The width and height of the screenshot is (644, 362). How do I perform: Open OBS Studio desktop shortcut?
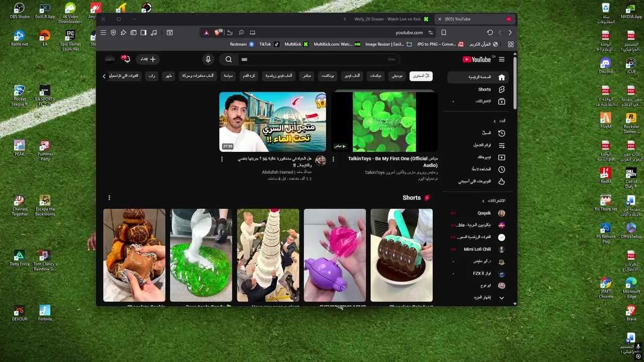point(20,11)
